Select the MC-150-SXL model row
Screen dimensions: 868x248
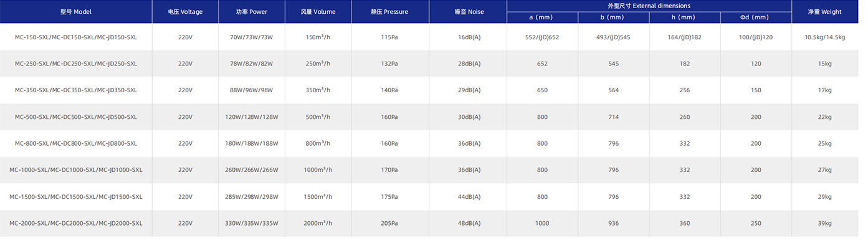pyautogui.click(x=429, y=37)
